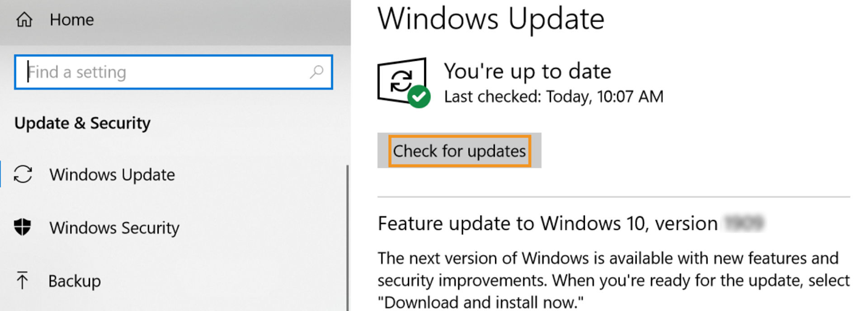Click the Check for updates button
This screenshot has height=311, width=868.
click(x=459, y=151)
